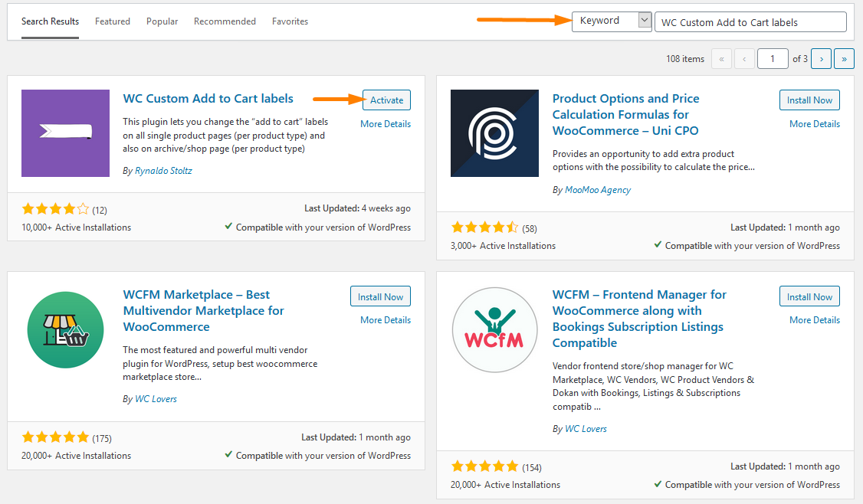Open the WCFM Marketplace title link
This screenshot has width=863, height=504.
click(204, 310)
